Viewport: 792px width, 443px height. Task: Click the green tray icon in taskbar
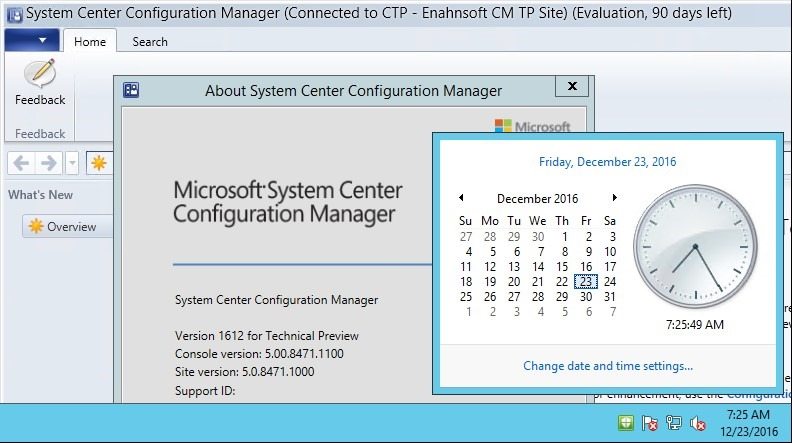625,423
